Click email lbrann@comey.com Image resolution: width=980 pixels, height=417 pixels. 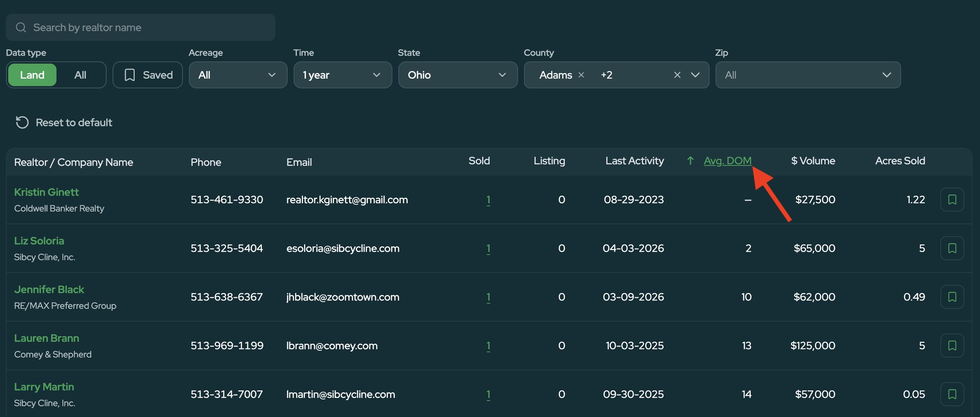[332, 346]
